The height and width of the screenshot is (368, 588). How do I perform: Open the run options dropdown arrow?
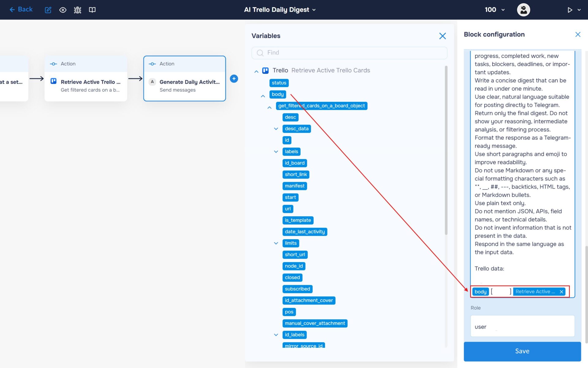click(x=579, y=10)
